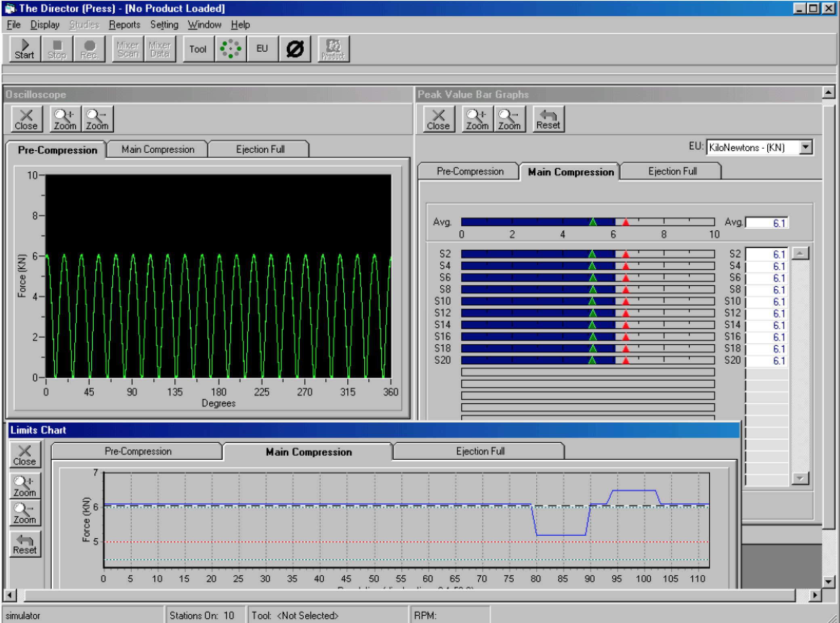Viewport: 840px width, 623px height.
Task: Open the EU KiloNewtons dropdown
Action: [805, 147]
